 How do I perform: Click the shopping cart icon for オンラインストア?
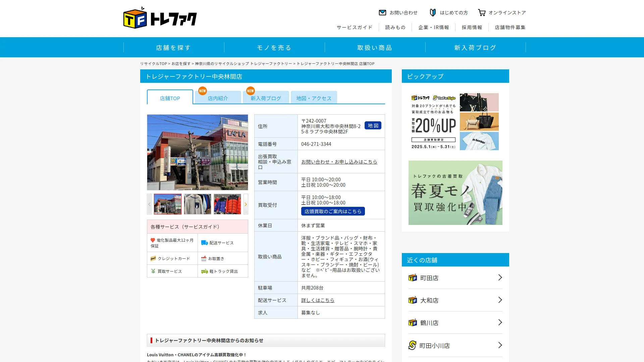tap(482, 12)
